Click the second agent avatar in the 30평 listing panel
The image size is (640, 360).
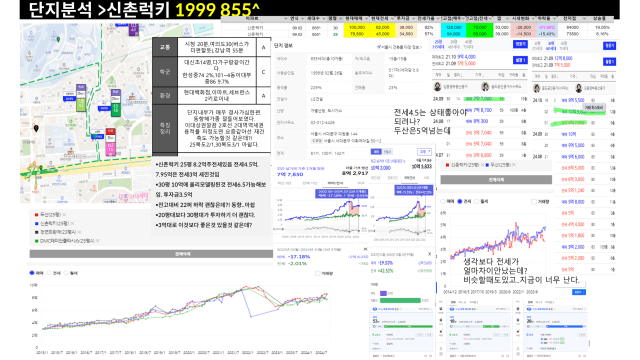[579, 88]
